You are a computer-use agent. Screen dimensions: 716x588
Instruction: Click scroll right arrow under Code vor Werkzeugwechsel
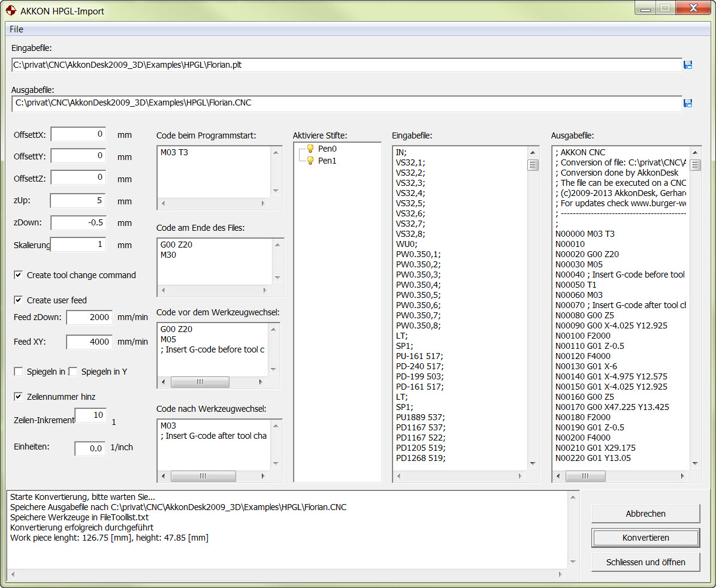click(261, 382)
